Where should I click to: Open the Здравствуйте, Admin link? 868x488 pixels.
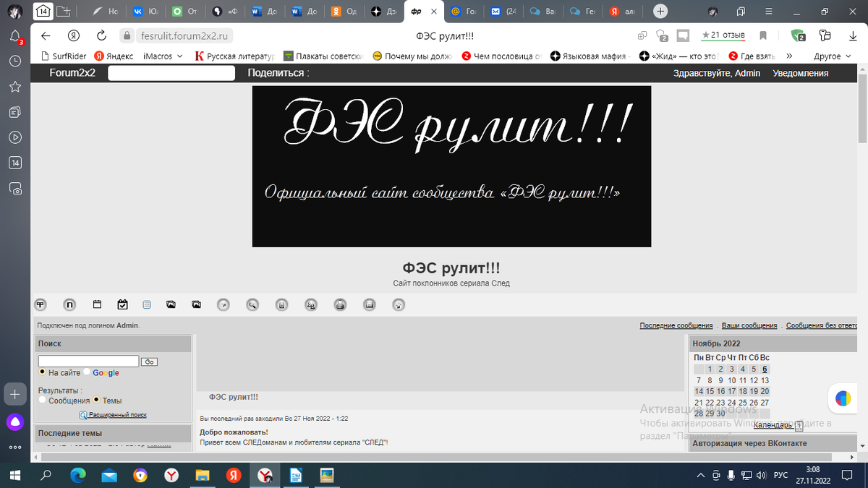[717, 73]
